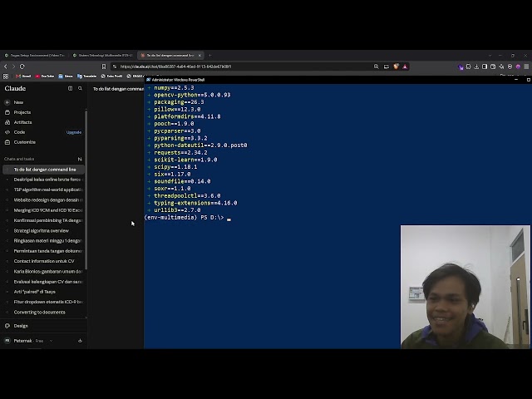The height and width of the screenshot is (399, 532).
Task: Click the browser address bar URL
Action: click(x=175, y=66)
